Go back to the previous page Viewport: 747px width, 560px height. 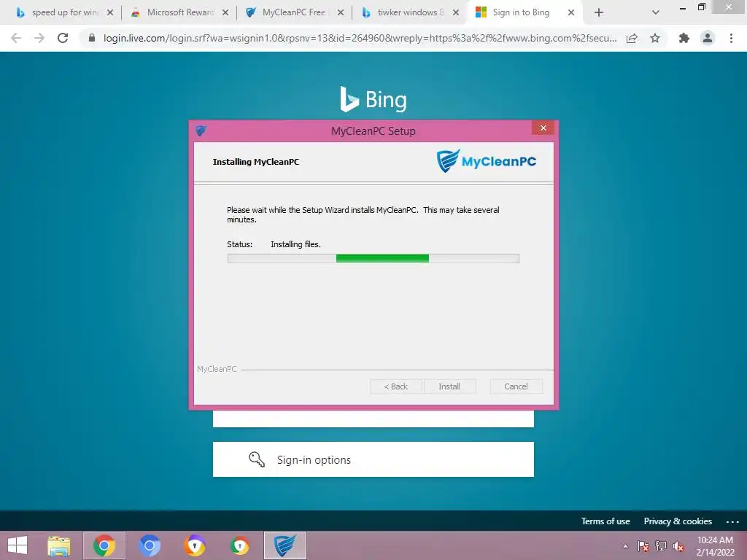[x=16, y=38]
